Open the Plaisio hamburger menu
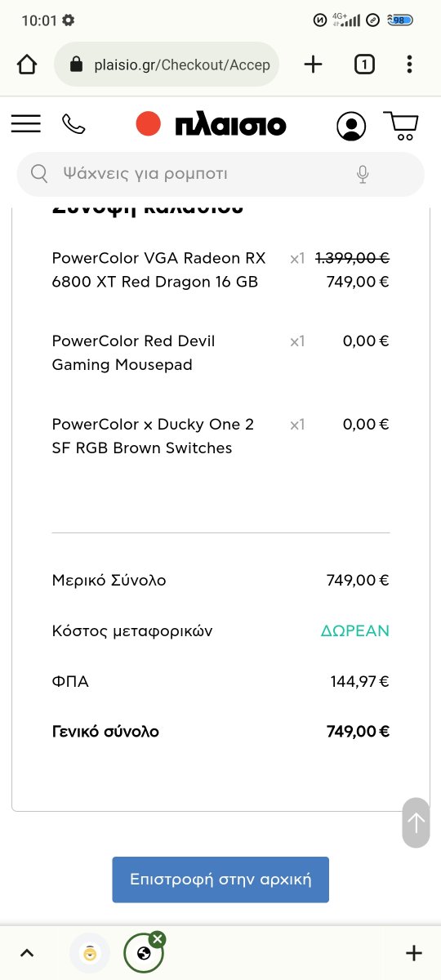Image resolution: width=441 pixels, height=980 pixels. [26, 124]
